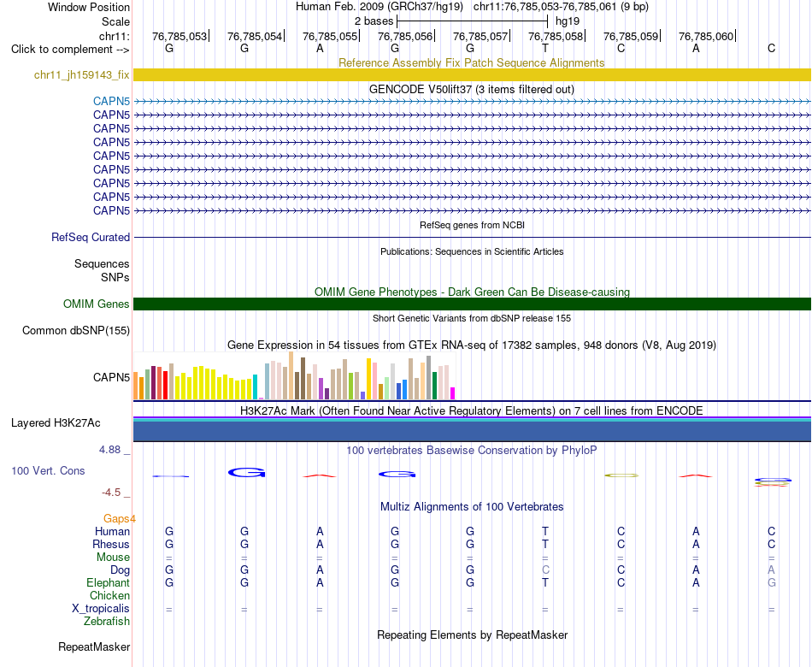Click the GTEx CAPN5 expression bar chart

294,375
